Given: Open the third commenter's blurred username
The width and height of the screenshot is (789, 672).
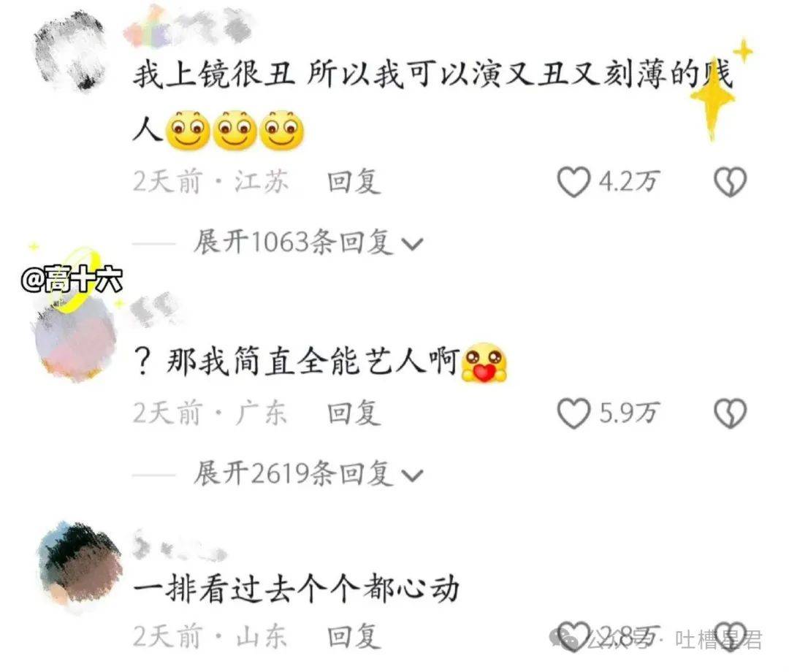Looking at the screenshot, I should [180, 546].
